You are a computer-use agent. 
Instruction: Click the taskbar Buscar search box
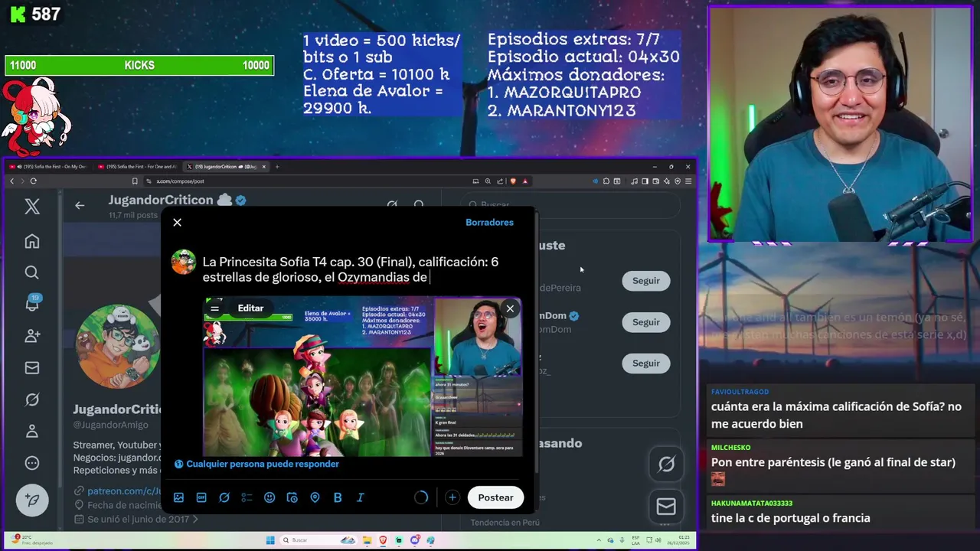[318, 540]
